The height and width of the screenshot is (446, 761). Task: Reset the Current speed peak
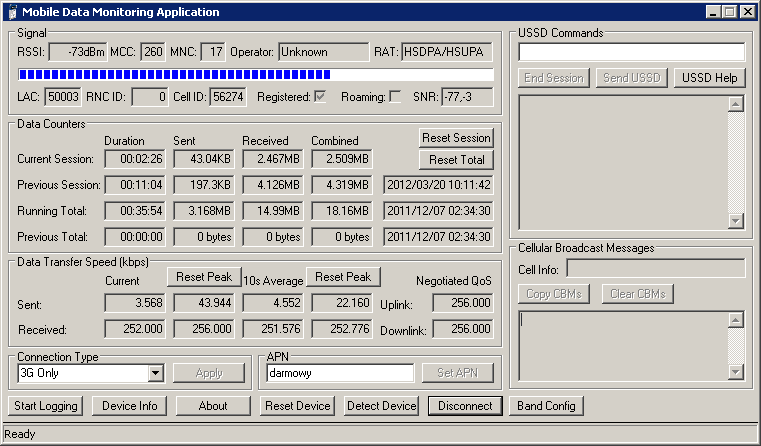tap(204, 277)
